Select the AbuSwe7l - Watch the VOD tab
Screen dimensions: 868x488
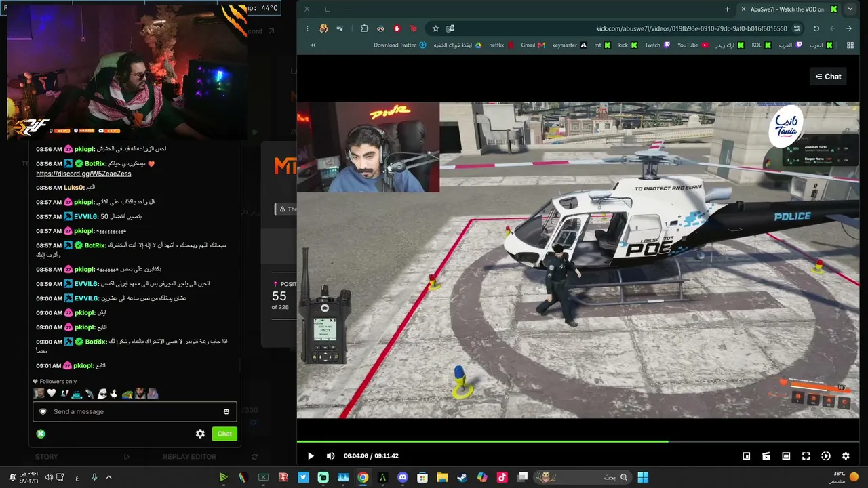[x=789, y=9]
